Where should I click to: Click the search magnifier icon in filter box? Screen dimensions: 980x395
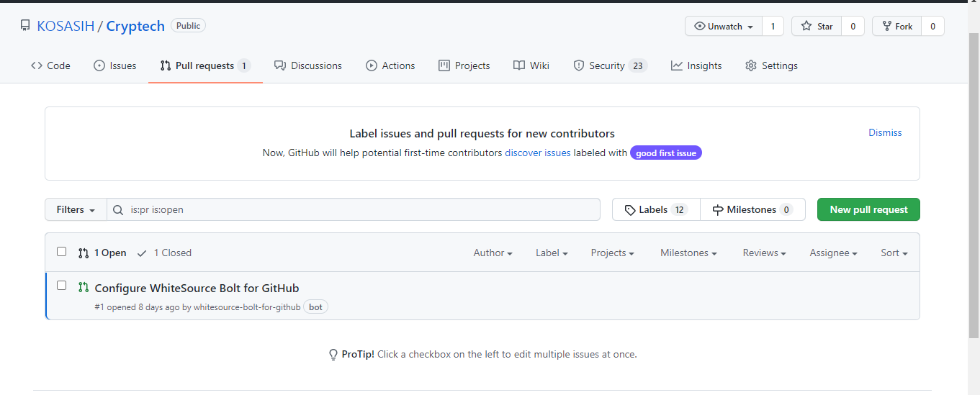119,210
